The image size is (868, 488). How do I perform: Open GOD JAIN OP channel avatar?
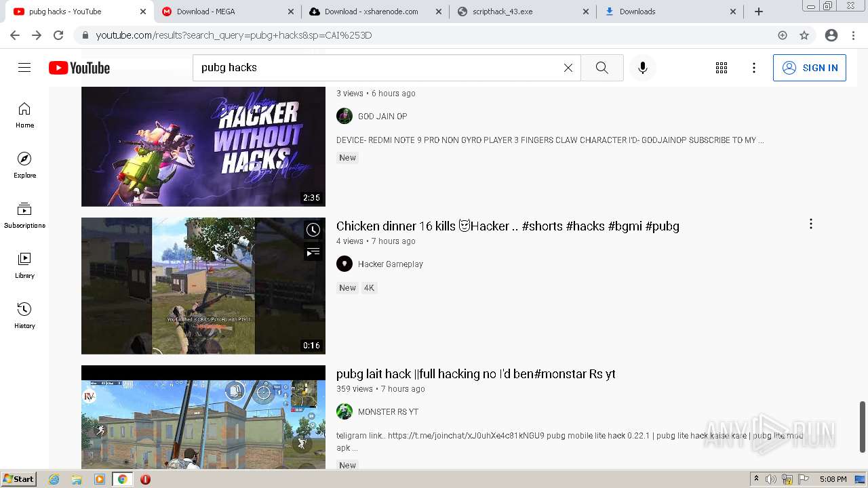pos(344,116)
